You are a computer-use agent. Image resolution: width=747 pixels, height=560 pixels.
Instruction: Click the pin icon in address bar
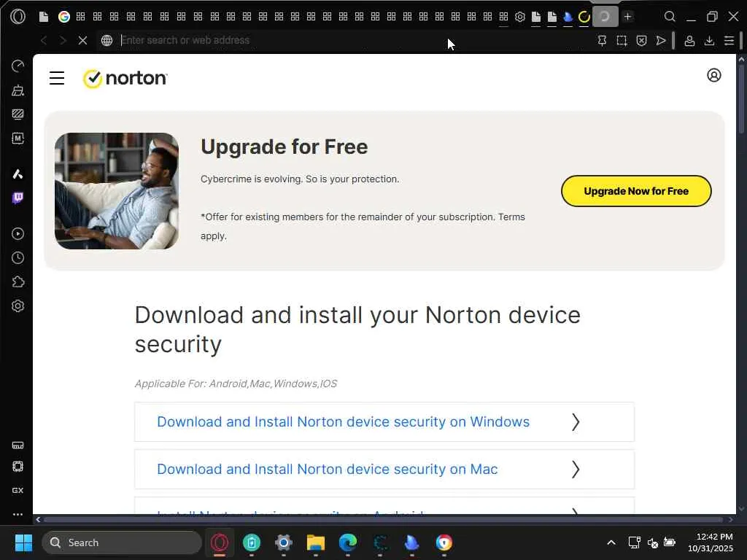click(x=602, y=41)
